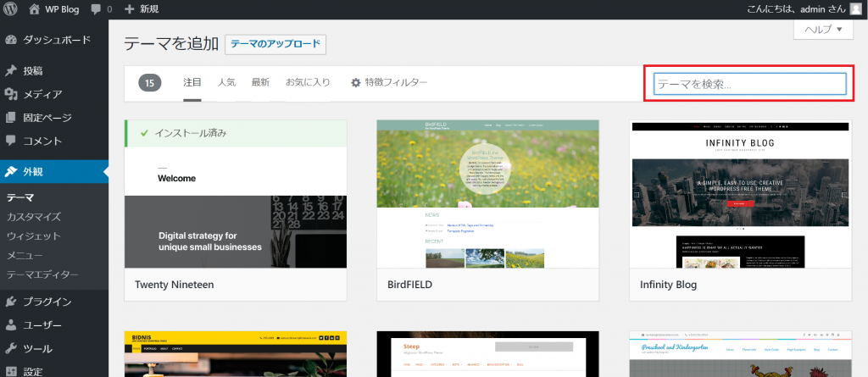Screen dimensions: 868x377
Task: Click in the テーマを検索 search field
Action: pyautogui.click(x=749, y=84)
